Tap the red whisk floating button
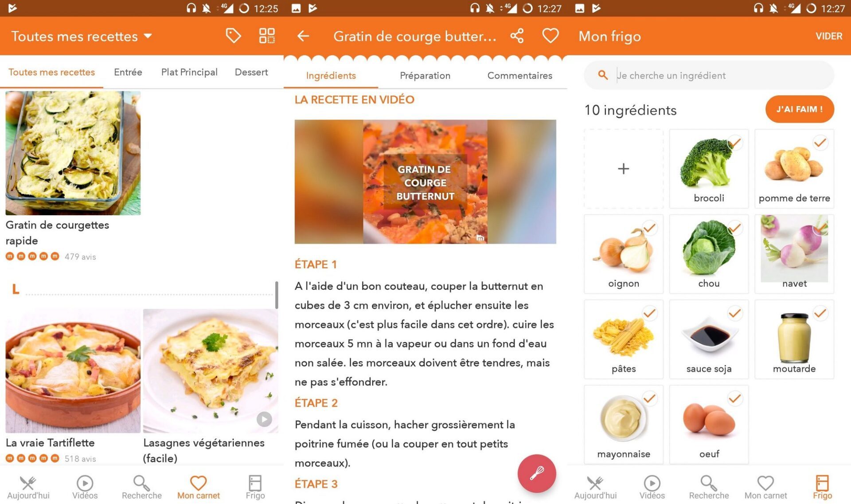 click(x=537, y=473)
